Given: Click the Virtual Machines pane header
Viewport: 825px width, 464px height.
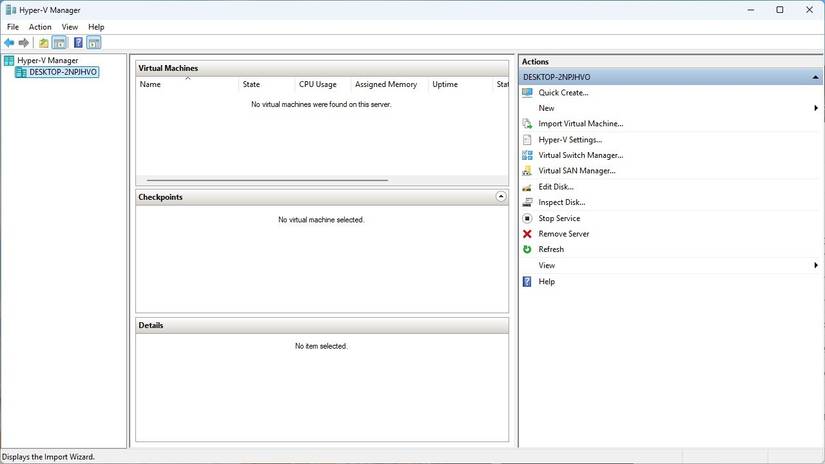Looking at the screenshot, I should (x=322, y=68).
